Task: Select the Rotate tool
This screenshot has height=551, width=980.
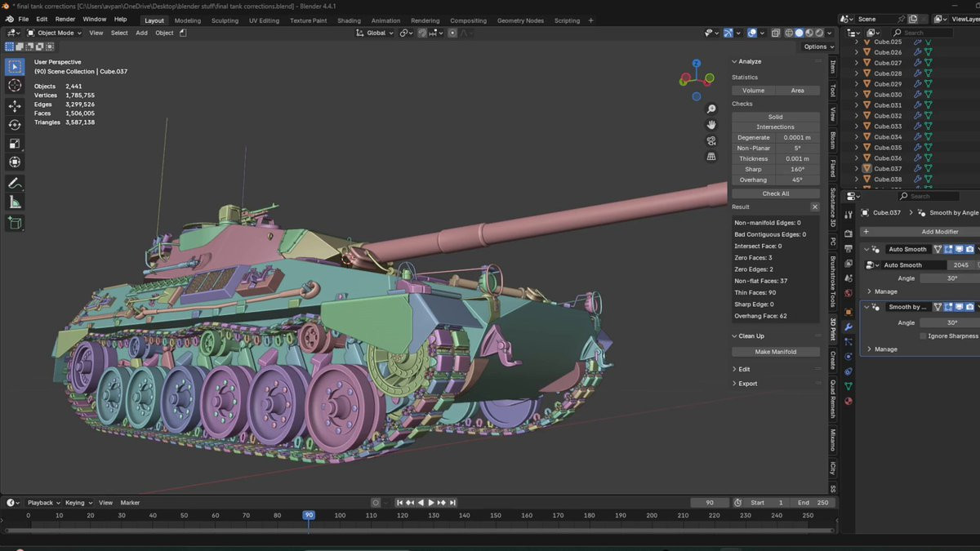Action: (x=15, y=125)
